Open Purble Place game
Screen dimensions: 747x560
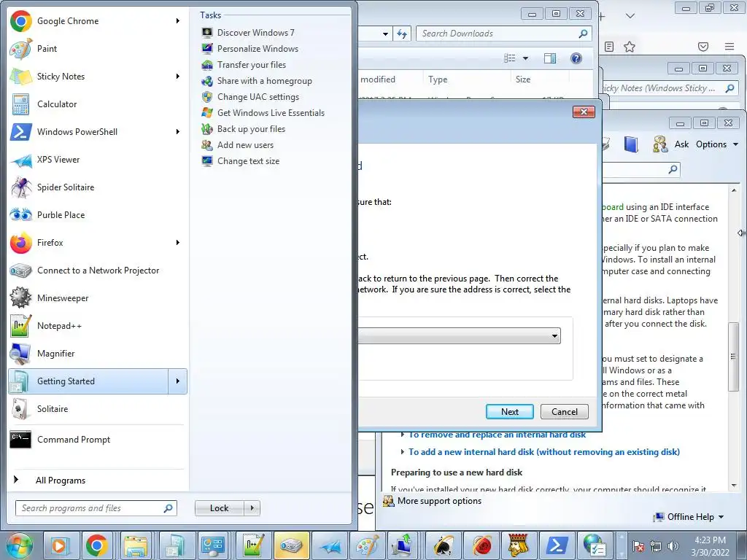(x=98, y=215)
